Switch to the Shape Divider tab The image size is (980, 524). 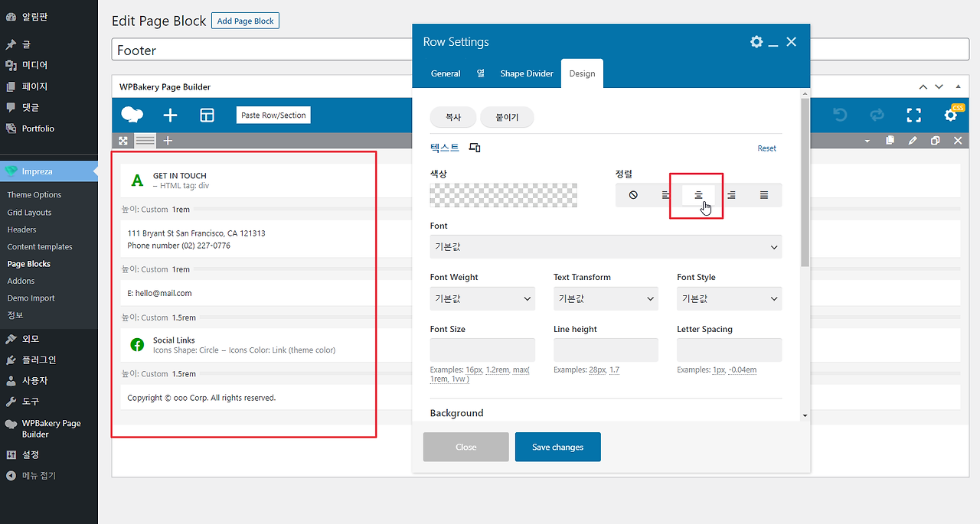[527, 73]
